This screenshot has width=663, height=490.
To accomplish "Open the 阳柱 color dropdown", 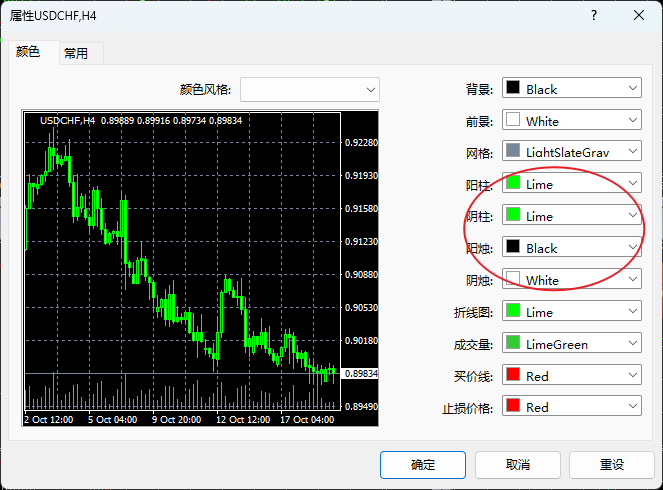I will pyautogui.click(x=572, y=183).
